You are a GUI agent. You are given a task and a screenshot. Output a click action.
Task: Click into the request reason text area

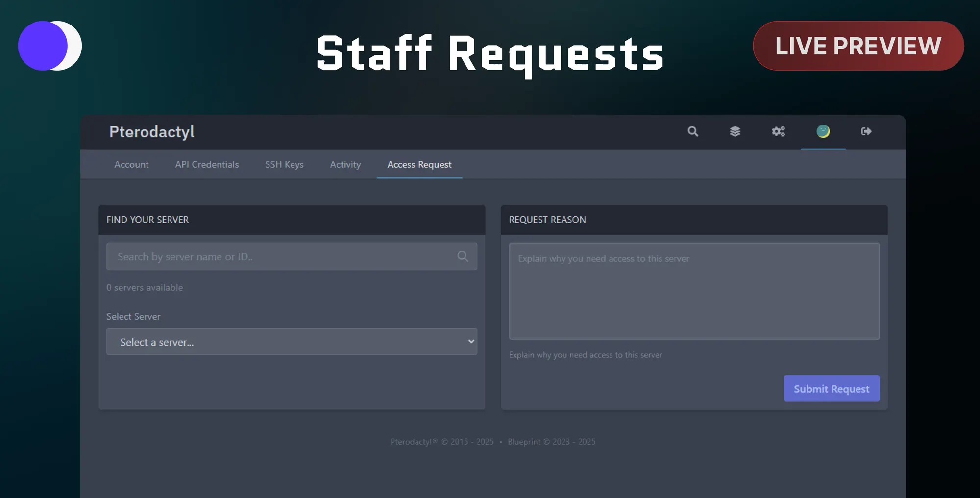click(694, 291)
